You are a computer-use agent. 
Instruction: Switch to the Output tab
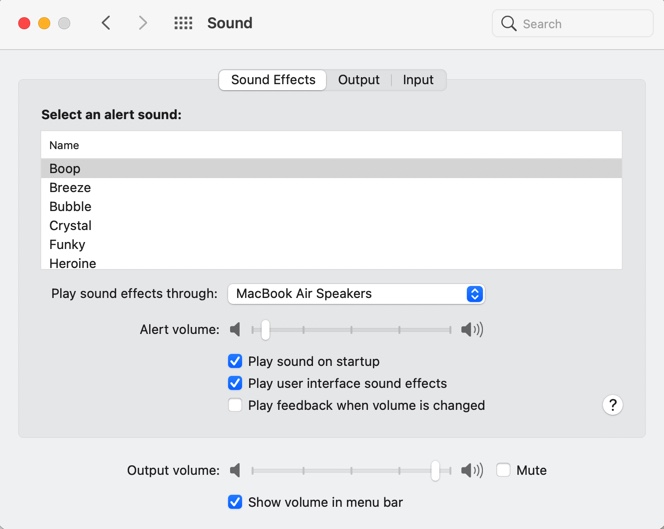pos(359,80)
